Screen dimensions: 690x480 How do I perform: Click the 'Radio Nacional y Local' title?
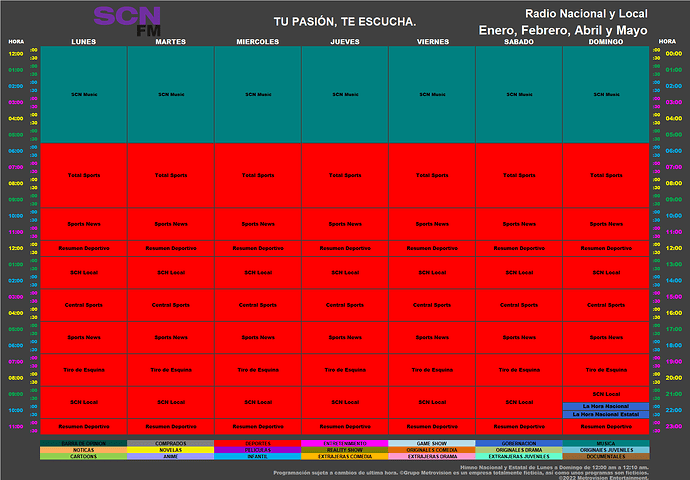[x=586, y=14]
